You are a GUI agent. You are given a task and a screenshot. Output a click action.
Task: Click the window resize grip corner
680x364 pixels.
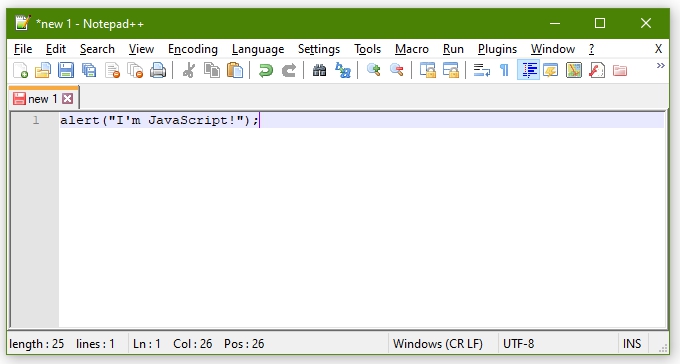663,348
